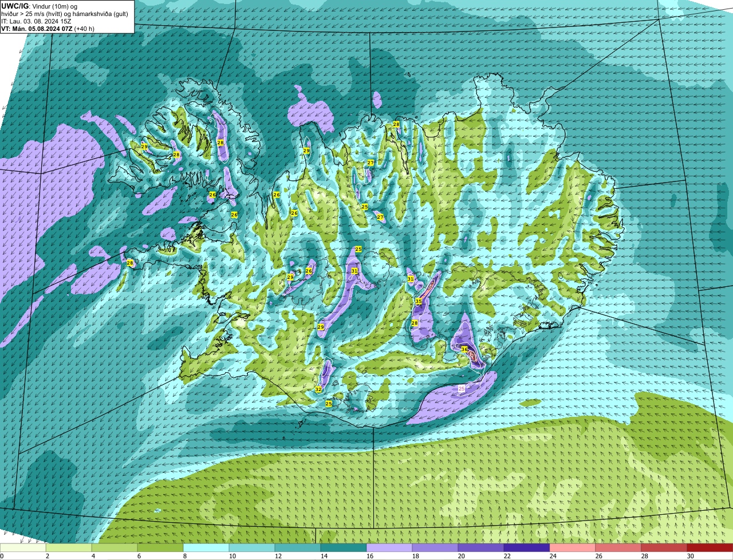Viewport: 733px width, 560px height.
Task: Pick the 12–14 teal legend swatch
Action: pyautogui.click(x=298, y=548)
